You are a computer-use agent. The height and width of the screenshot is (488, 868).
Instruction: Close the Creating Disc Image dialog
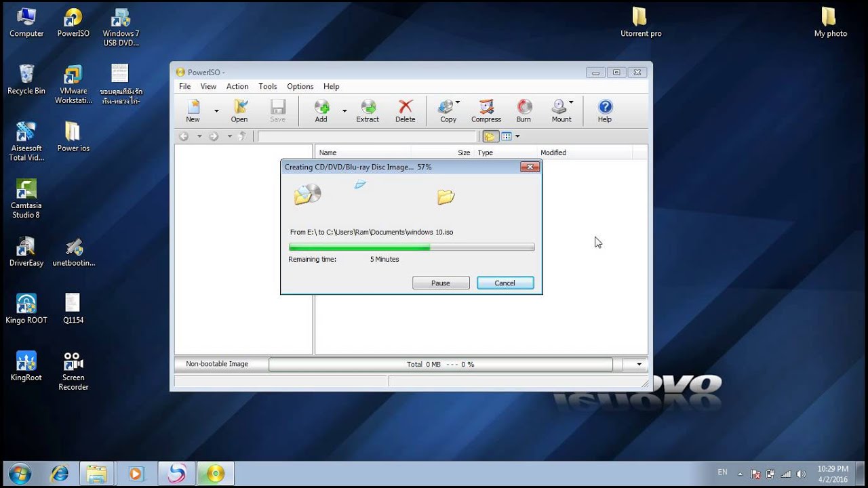point(530,167)
